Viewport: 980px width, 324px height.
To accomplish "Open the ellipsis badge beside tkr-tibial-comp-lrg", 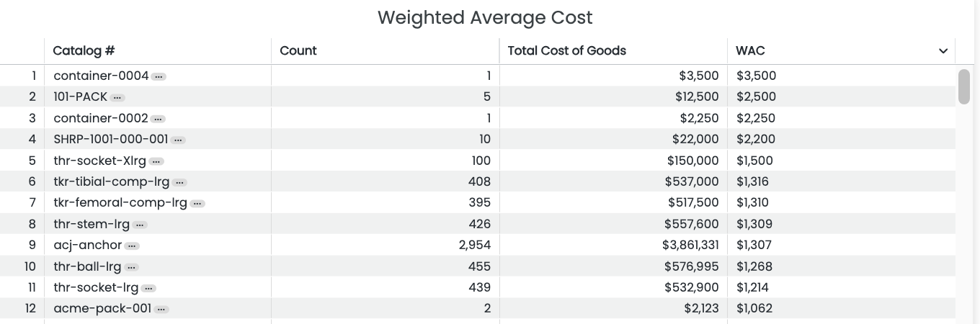I will point(179,182).
